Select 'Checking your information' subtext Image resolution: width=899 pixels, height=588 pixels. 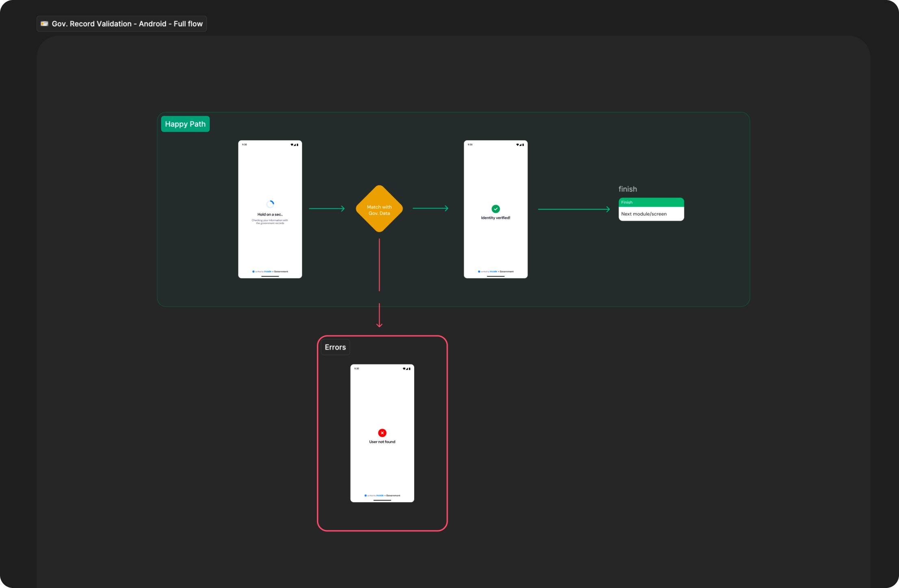[270, 222]
